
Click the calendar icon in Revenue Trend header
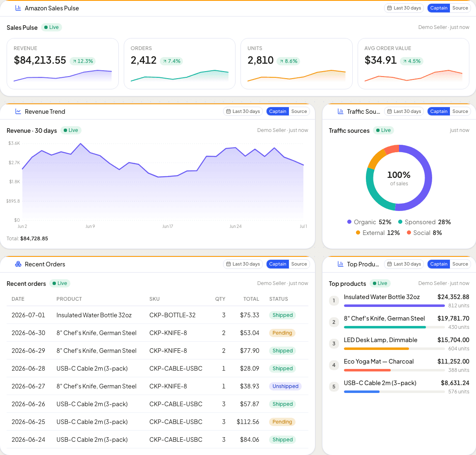pyautogui.click(x=228, y=111)
